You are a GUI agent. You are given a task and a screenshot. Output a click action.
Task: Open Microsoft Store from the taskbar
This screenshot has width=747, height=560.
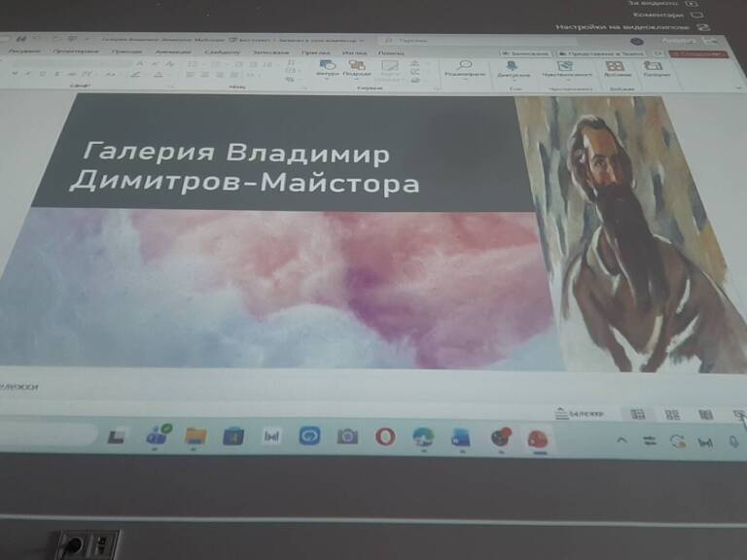[233, 437]
